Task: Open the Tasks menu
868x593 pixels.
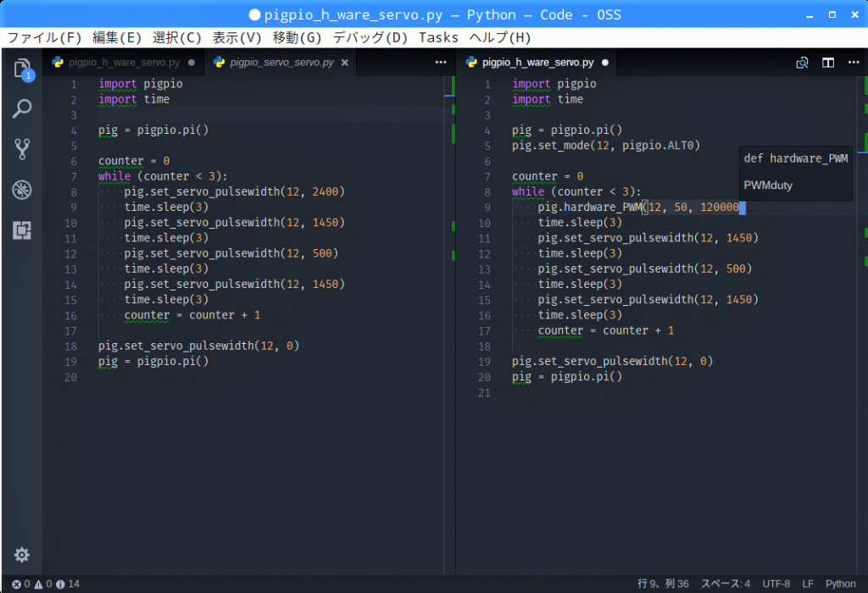Action: point(438,37)
